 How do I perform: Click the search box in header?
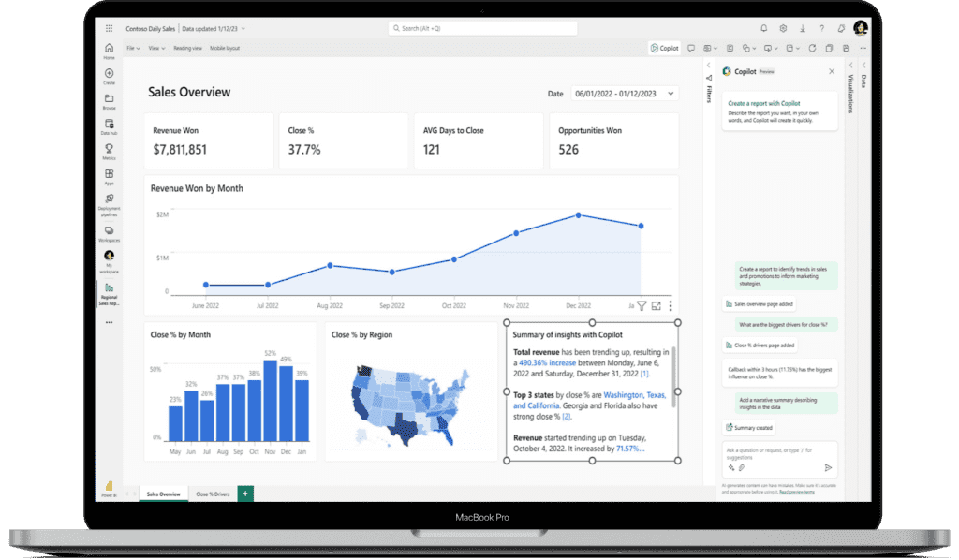(482, 28)
